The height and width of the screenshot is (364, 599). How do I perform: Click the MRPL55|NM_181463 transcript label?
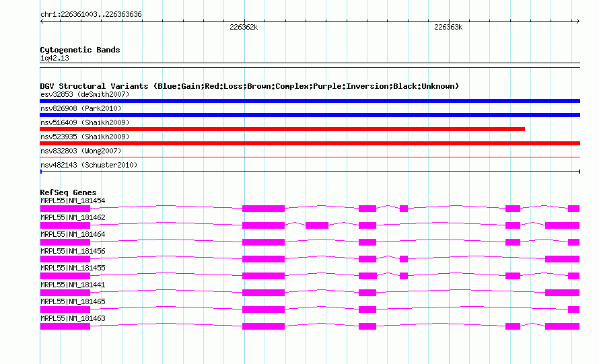(73, 318)
